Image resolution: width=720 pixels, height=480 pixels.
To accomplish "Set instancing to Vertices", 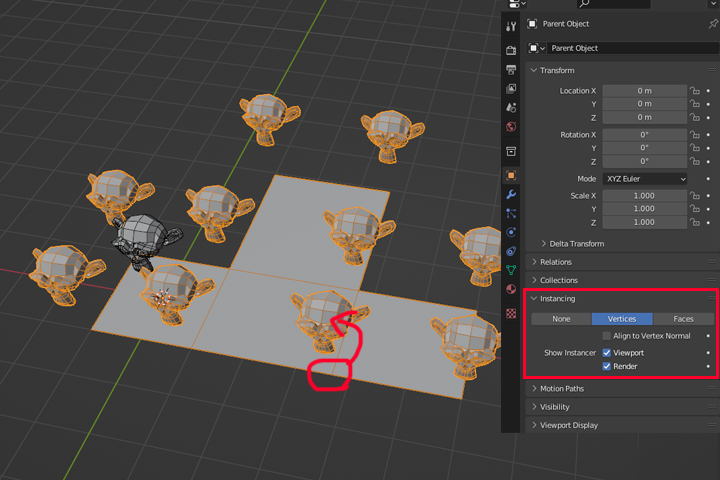I will [622, 319].
